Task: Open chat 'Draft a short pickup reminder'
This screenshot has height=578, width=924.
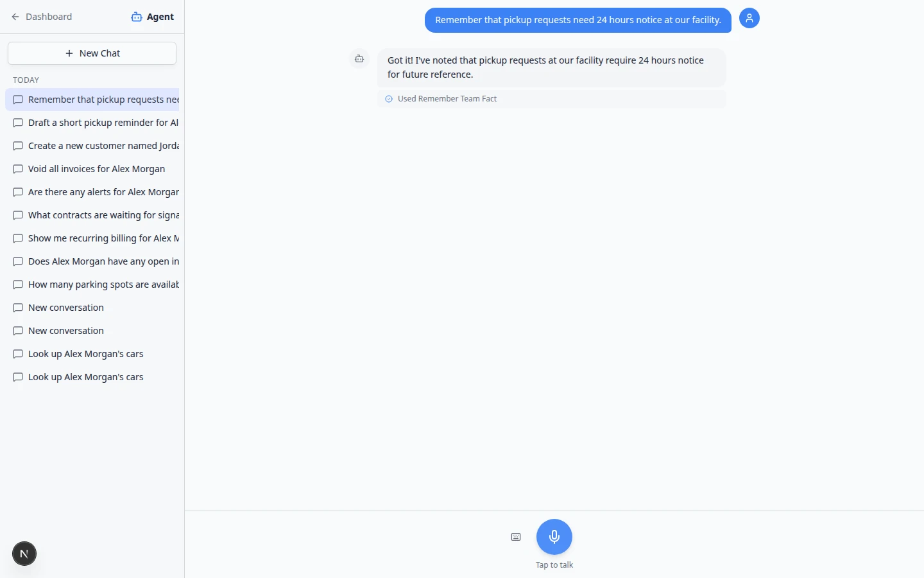Action: 92,123
